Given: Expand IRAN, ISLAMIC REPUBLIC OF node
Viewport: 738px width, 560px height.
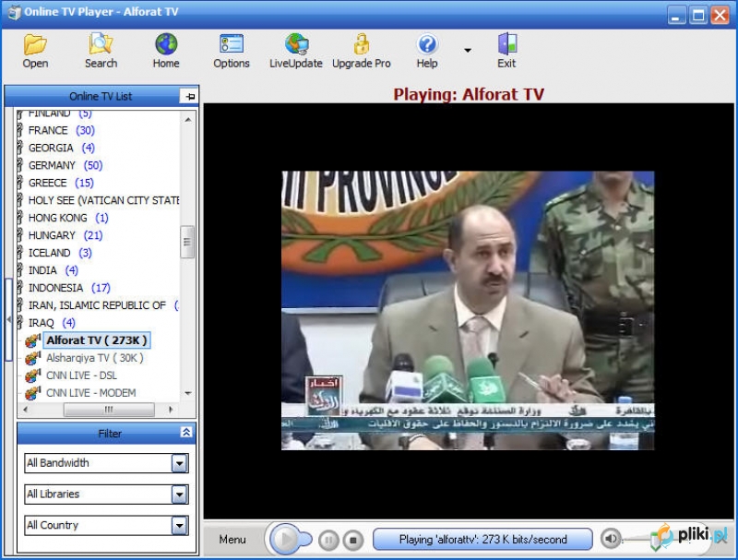Looking at the screenshot, I should click(19, 305).
